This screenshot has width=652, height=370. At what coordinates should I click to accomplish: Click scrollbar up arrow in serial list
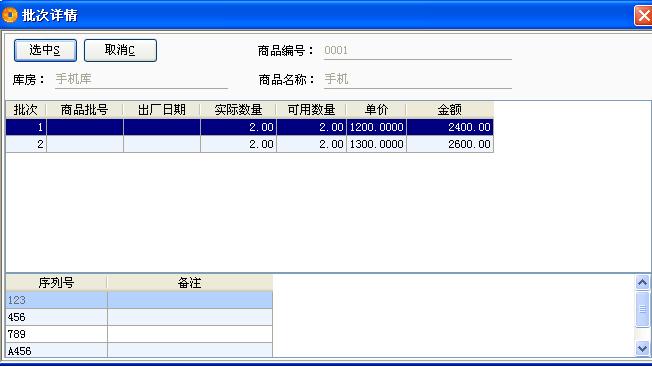[642, 283]
